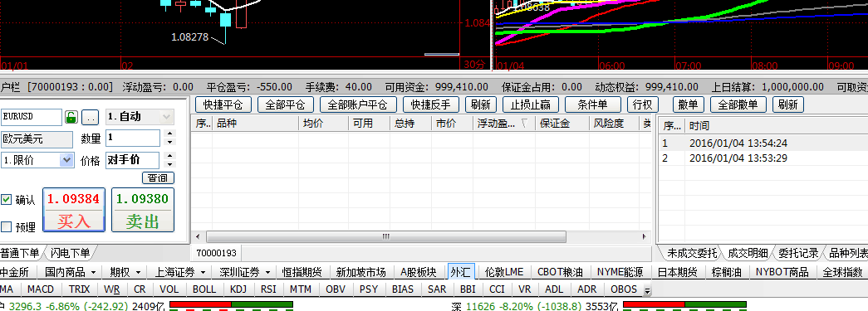Click the 买入 buy button at 1.09384
This screenshot has height=311, width=868.
point(74,210)
